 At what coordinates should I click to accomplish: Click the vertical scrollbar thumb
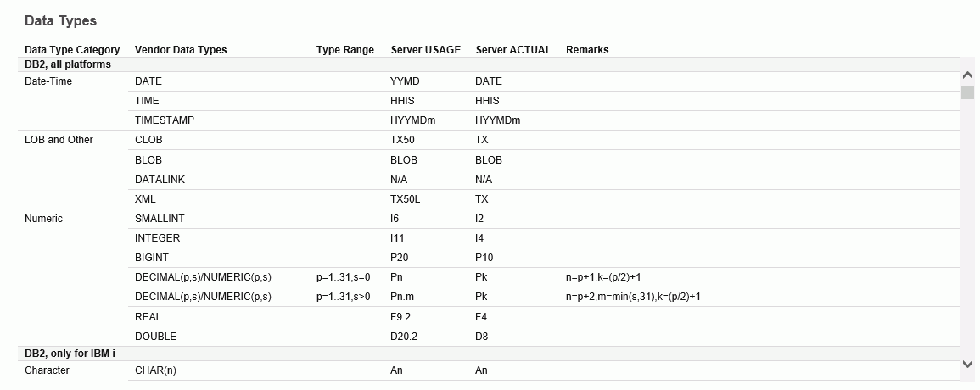967,92
